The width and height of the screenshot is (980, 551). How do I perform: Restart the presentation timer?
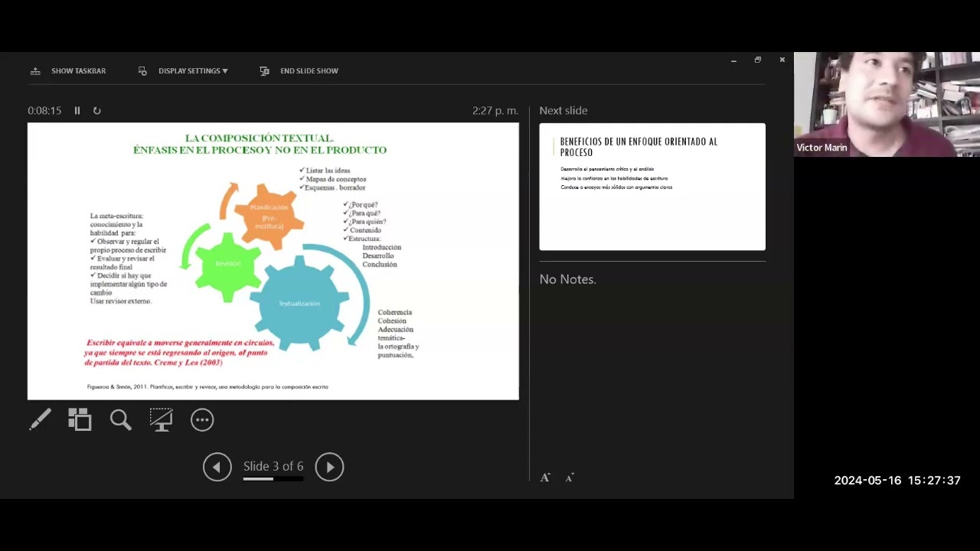(97, 110)
